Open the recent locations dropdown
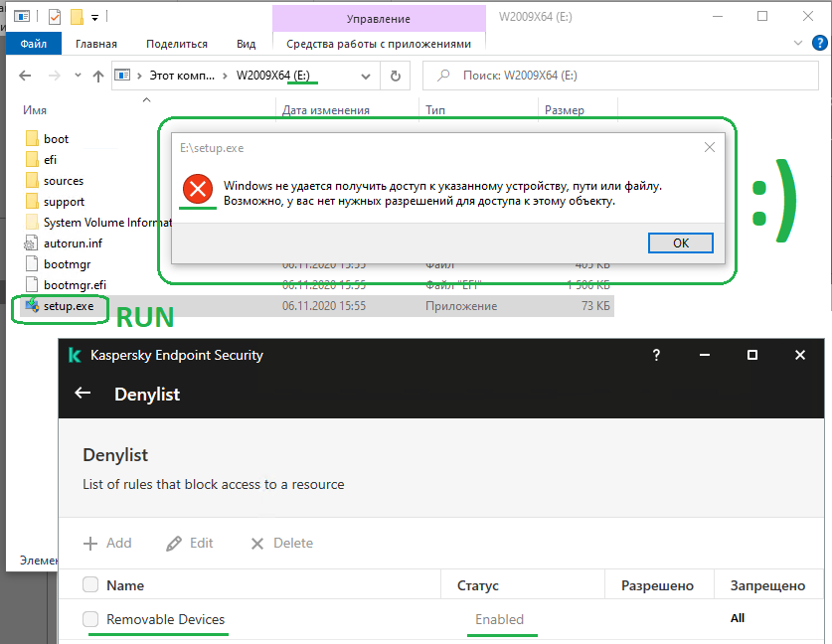The width and height of the screenshot is (832, 644). click(78, 76)
